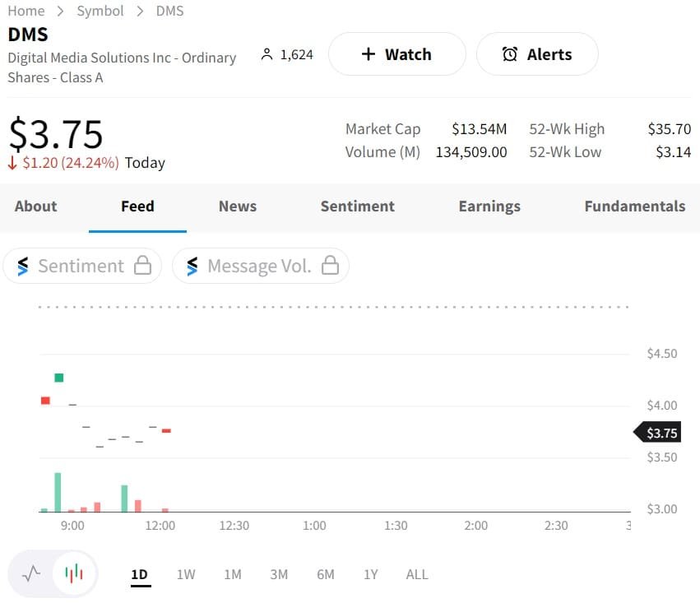Click the green candlestick near 9:00
The image size is (700, 603).
[58, 378]
